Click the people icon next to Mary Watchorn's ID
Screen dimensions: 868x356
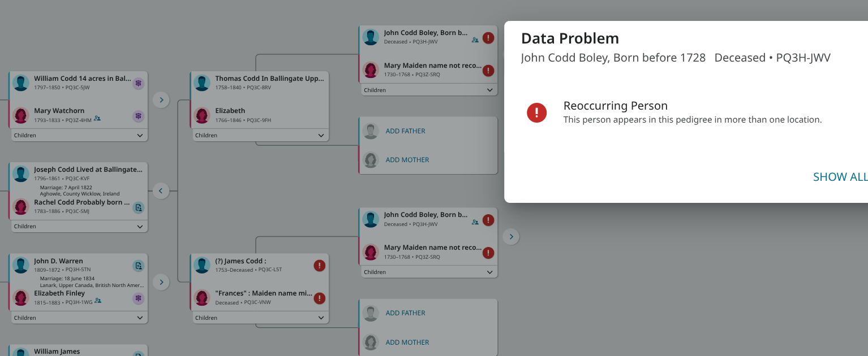coord(97,119)
